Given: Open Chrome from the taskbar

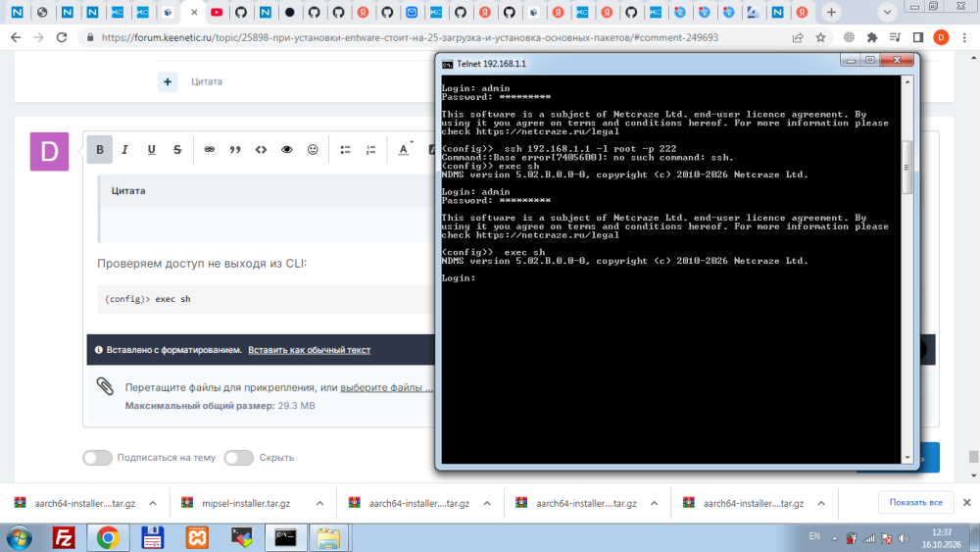Looking at the screenshot, I should coord(108,537).
